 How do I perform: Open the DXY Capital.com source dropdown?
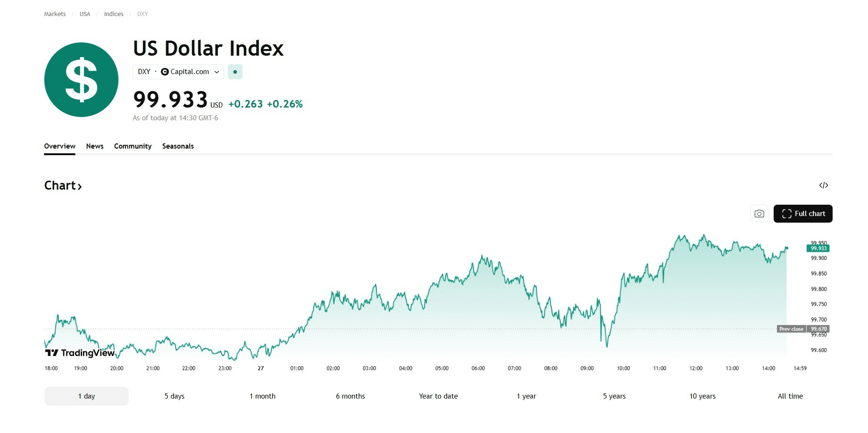(x=178, y=72)
